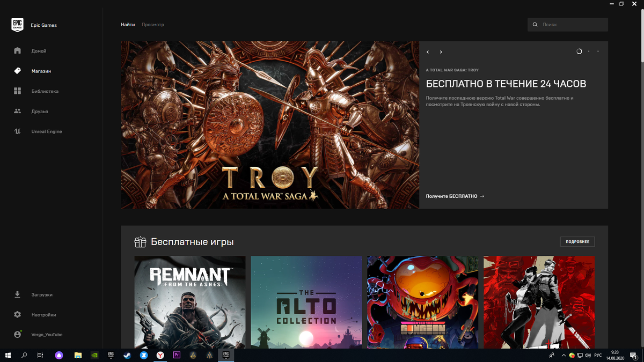Image resolution: width=644 pixels, height=362 pixels.
Task: Switch the РУС input language indicator
Action: (598, 355)
